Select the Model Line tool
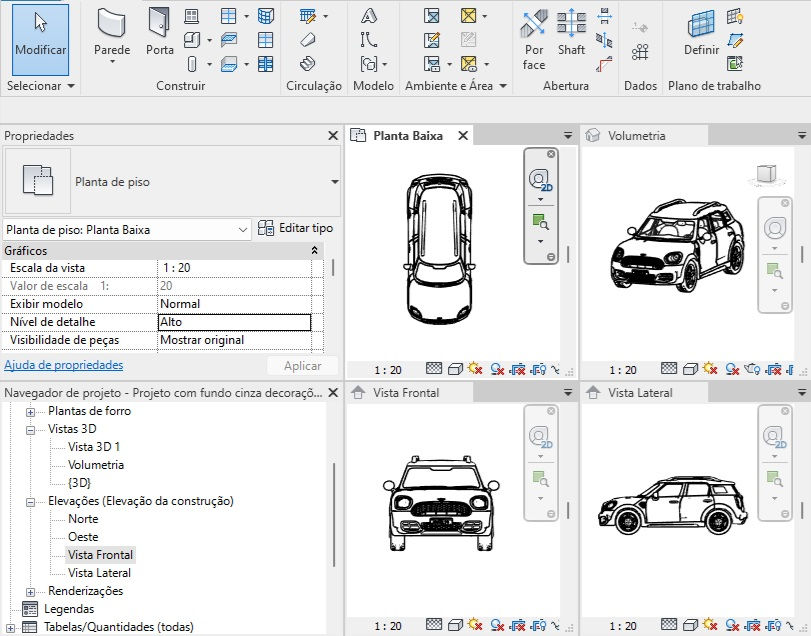 (x=368, y=40)
